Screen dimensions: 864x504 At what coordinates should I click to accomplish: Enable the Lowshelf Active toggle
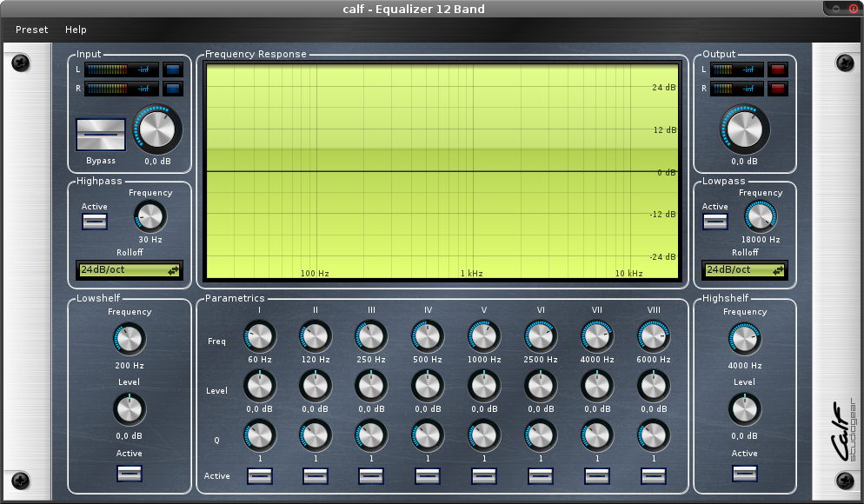pos(130,474)
